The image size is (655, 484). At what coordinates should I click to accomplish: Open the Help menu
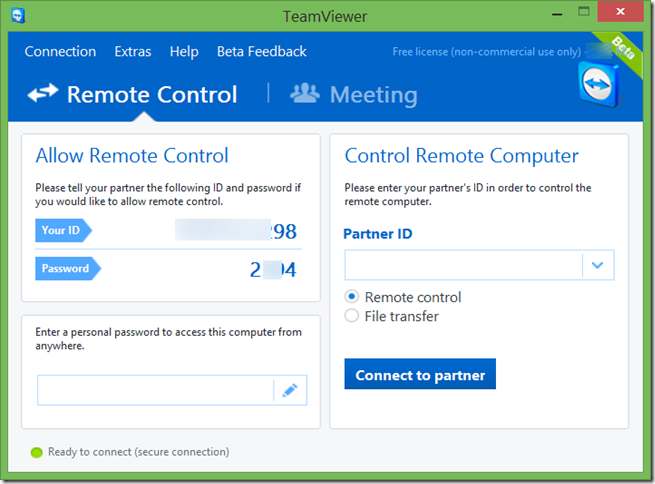point(184,52)
